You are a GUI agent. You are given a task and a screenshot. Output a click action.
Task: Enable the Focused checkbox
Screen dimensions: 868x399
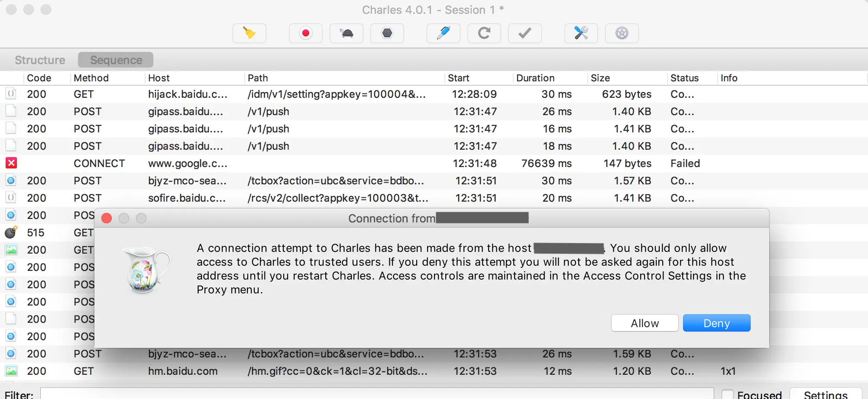point(728,395)
